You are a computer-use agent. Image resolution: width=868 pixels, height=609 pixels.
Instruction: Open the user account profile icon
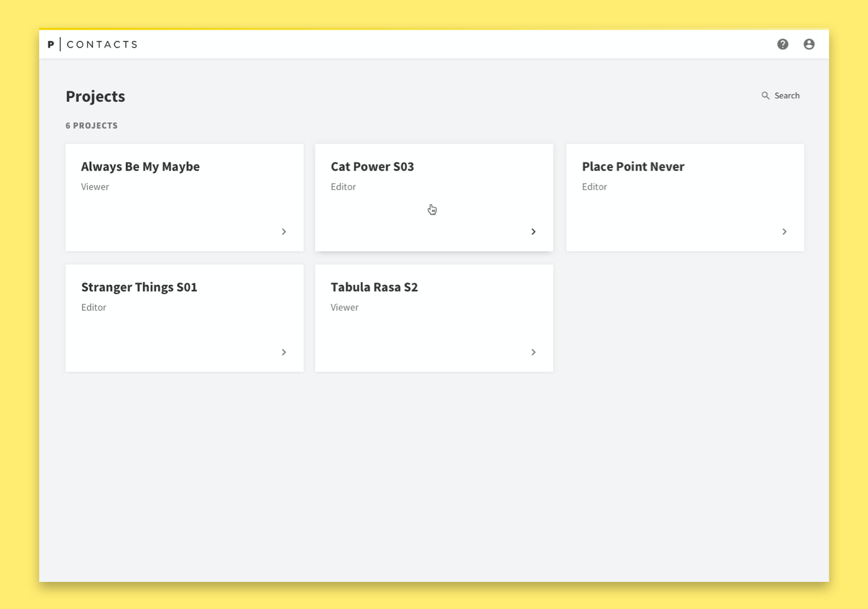point(809,44)
